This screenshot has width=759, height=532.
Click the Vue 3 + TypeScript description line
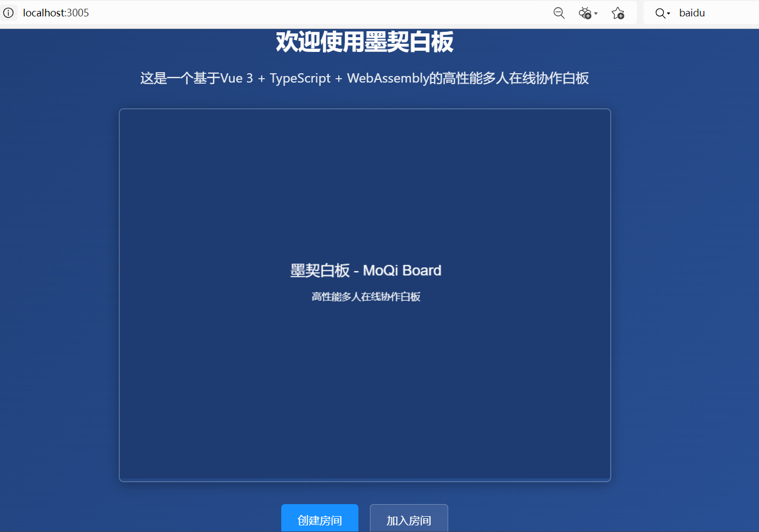point(364,78)
